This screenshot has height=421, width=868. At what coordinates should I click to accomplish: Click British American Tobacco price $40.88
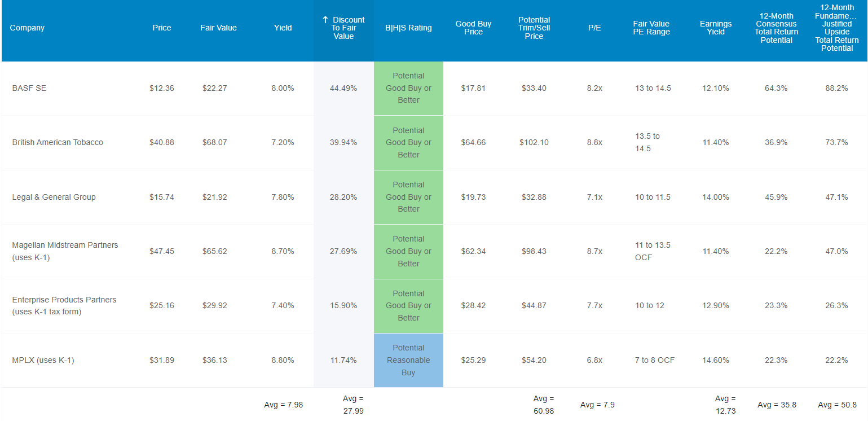pos(162,142)
